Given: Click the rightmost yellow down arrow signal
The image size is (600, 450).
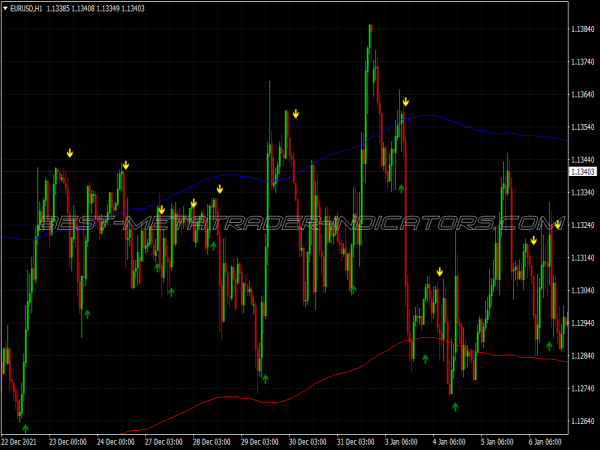Looking at the screenshot, I should (x=558, y=225).
